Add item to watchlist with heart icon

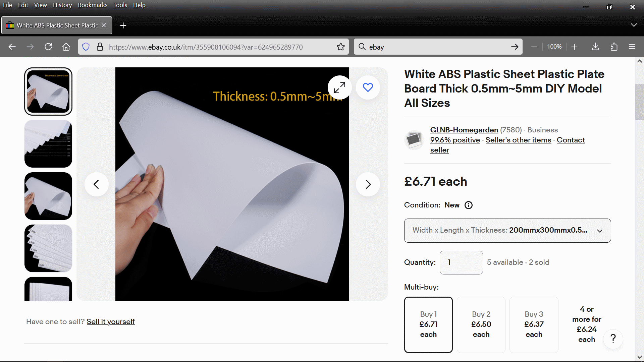click(368, 87)
